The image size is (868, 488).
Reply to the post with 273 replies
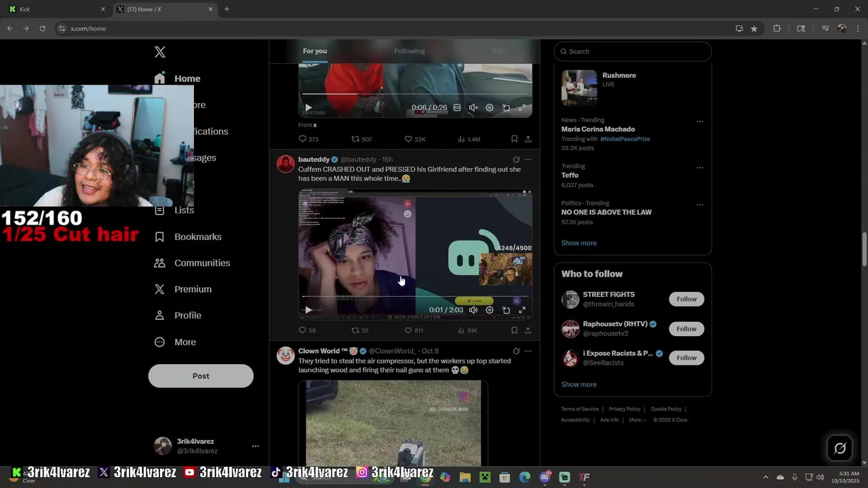(309, 139)
